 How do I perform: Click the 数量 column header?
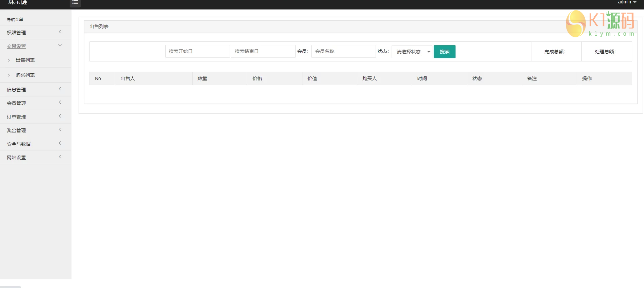click(220, 78)
